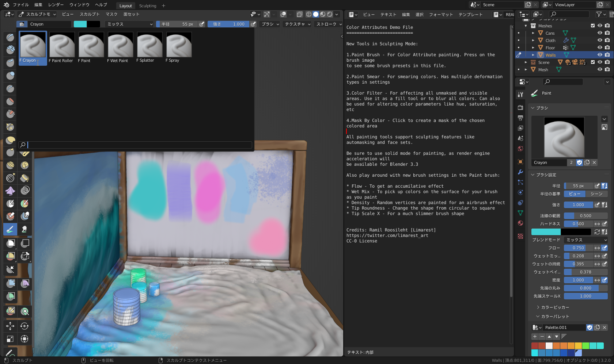Open the World properties tab icon
Screen dimensions: 614x364
point(520,149)
